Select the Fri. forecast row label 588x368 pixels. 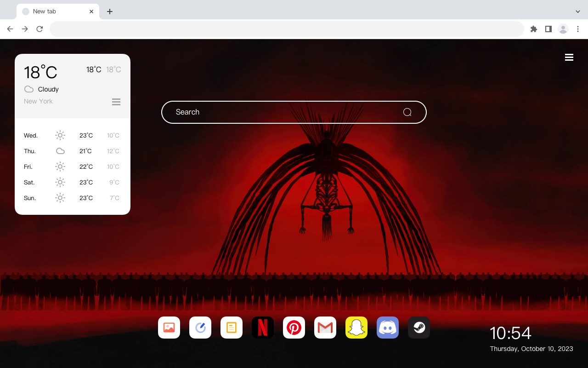(28, 167)
